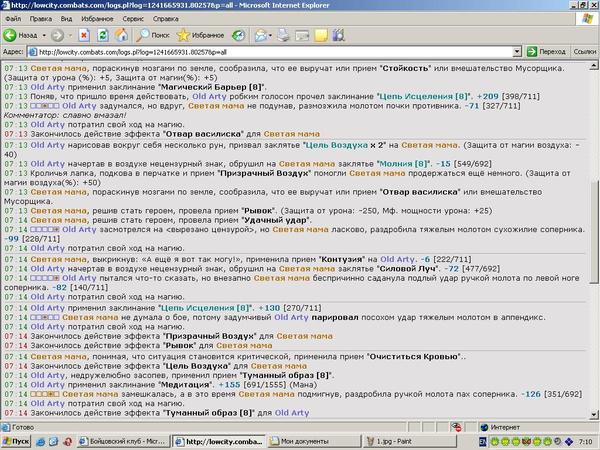Viewport: 600px width, 450px height.
Task: Refresh the page using the green arrows icon
Action: 103,35
